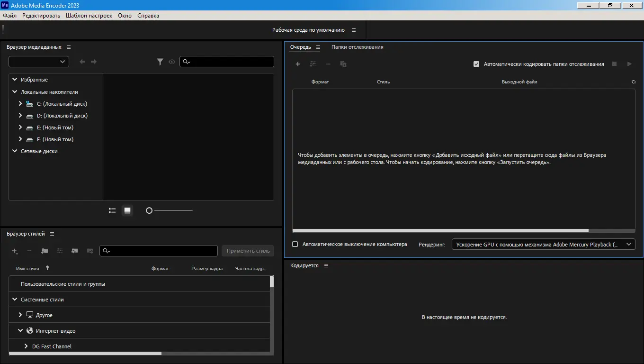Open the Справка menu
Screen dimensions: 644x364
[148, 16]
